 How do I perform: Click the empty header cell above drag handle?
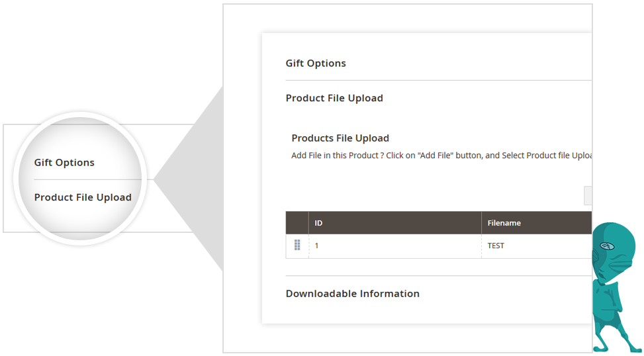click(x=297, y=223)
